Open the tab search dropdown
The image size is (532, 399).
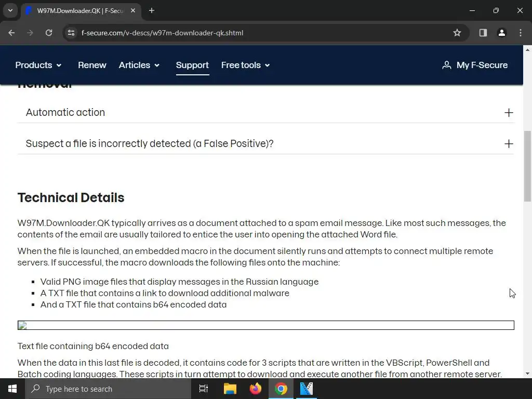point(10,10)
